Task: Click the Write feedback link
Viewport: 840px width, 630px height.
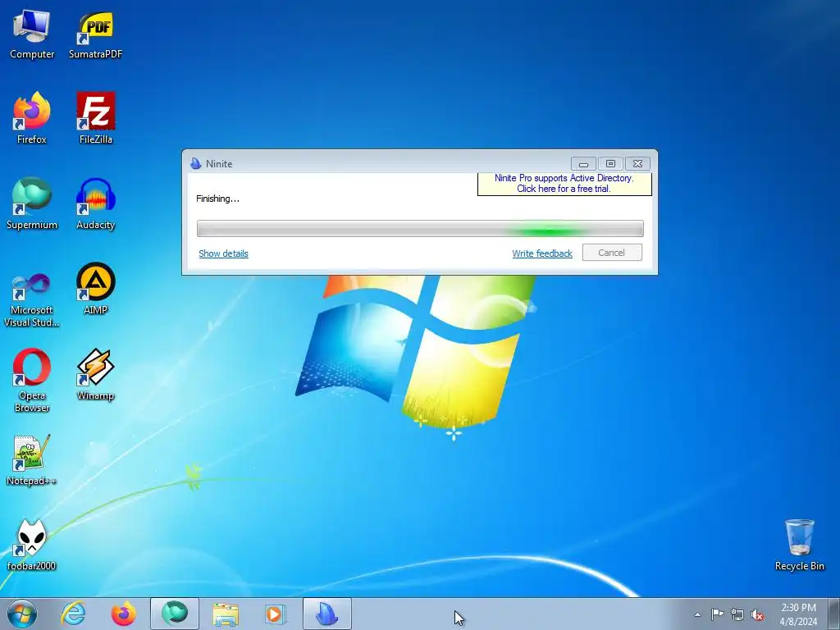Action: (x=542, y=253)
